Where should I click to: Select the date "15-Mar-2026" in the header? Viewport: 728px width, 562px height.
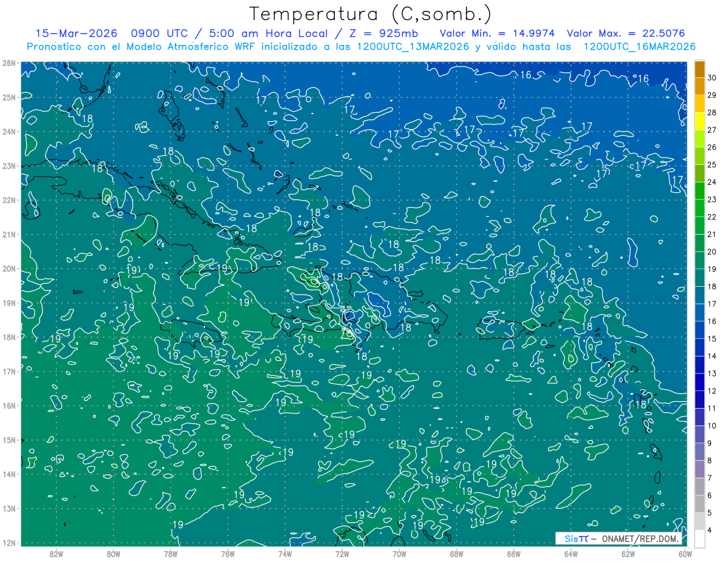tap(75, 33)
